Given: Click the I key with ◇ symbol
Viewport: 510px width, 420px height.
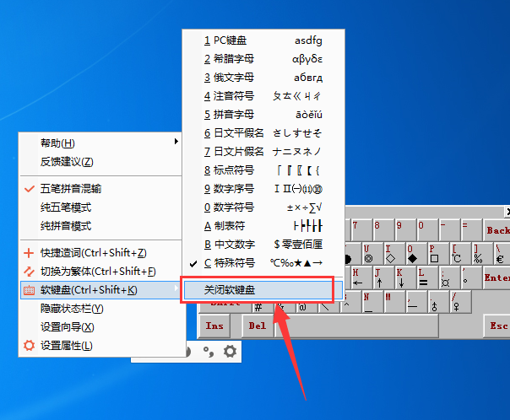Looking at the screenshot, I should coord(393,254).
